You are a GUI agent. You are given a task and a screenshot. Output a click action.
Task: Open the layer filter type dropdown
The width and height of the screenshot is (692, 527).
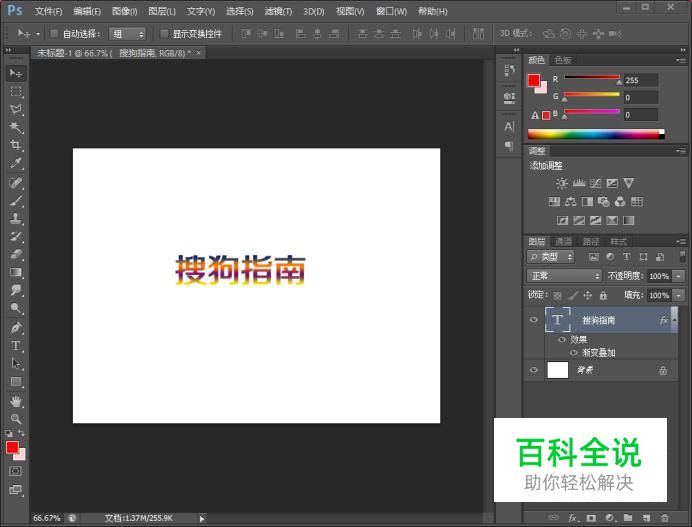point(550,257)
